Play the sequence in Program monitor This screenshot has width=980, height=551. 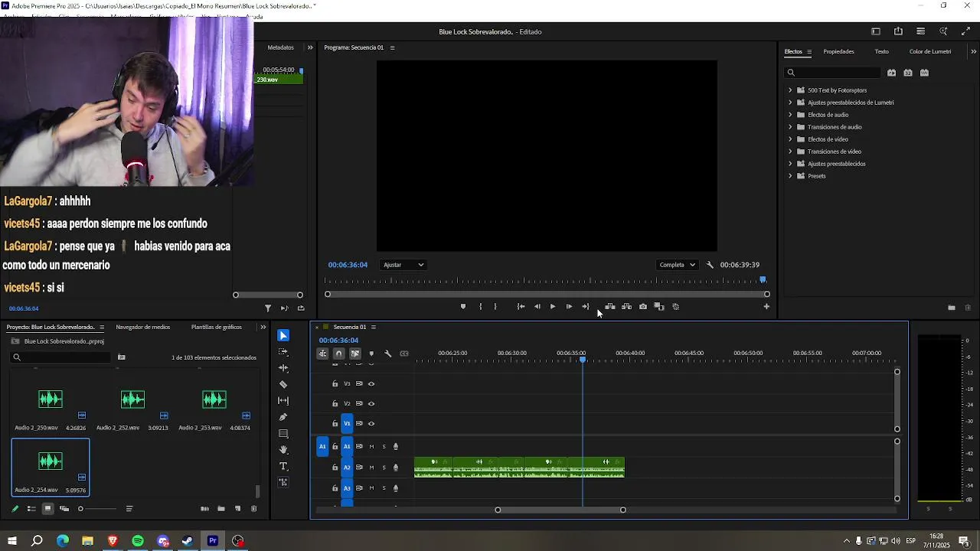pyautogui.click(x=553, y=307)
